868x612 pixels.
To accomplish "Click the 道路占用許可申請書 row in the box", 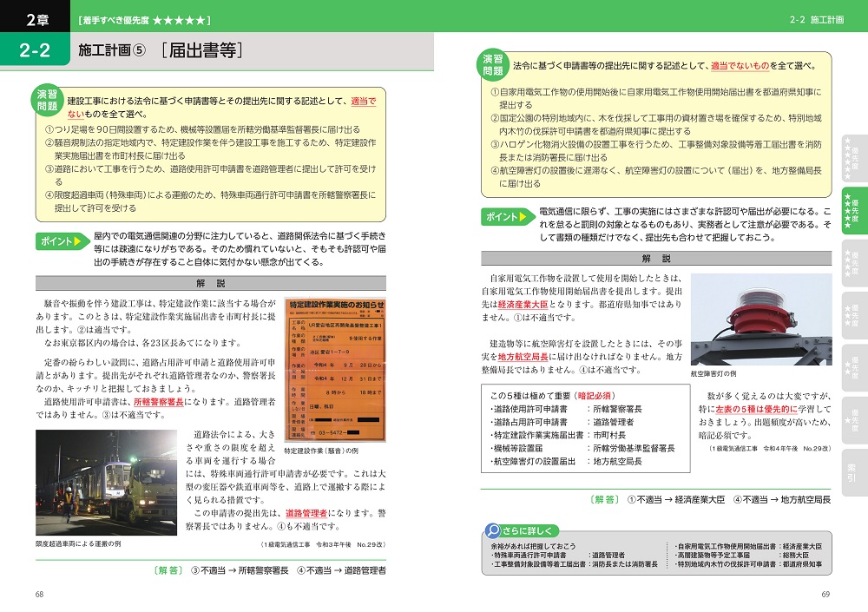I will [x=562, y=422].
